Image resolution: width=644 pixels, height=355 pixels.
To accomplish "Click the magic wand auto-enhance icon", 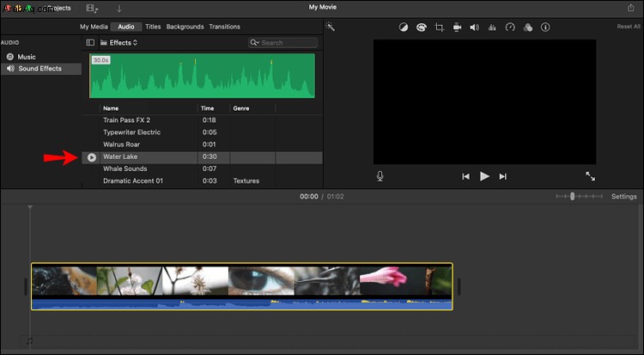I will (331, 27).
